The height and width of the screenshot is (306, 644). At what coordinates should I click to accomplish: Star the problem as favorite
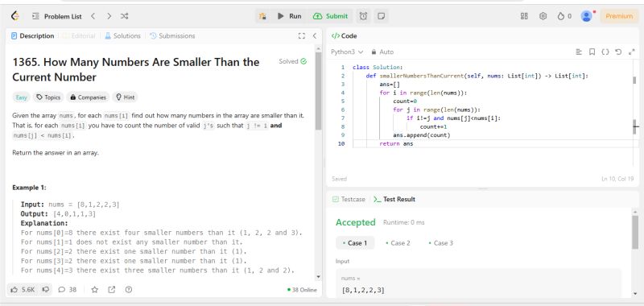point(94,290)
